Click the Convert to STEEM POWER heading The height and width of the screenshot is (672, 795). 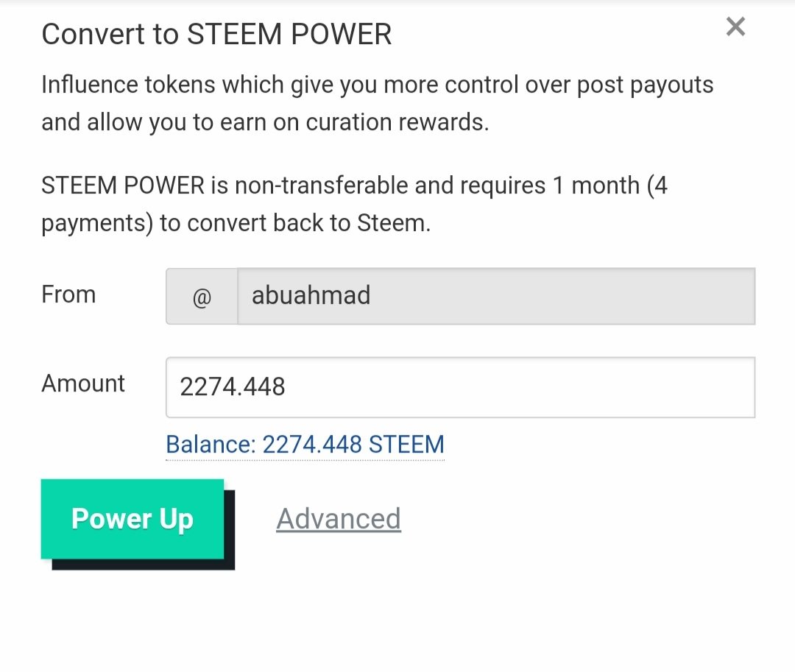216,35
